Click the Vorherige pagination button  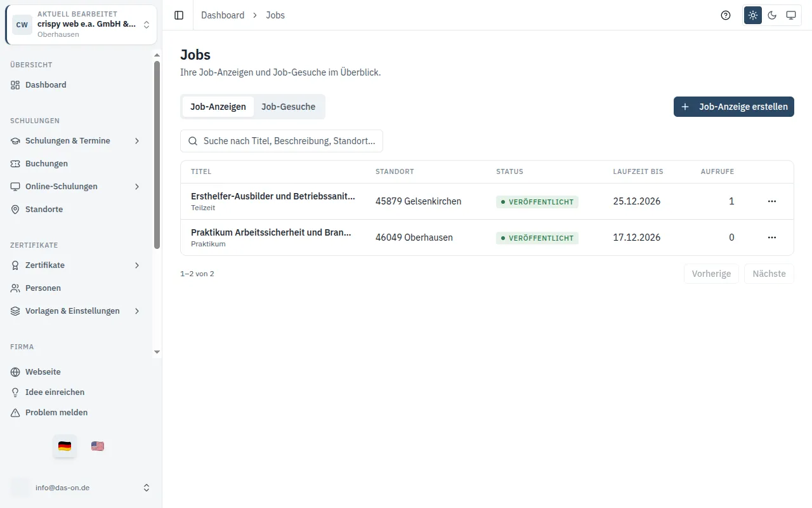click(711, 274)
